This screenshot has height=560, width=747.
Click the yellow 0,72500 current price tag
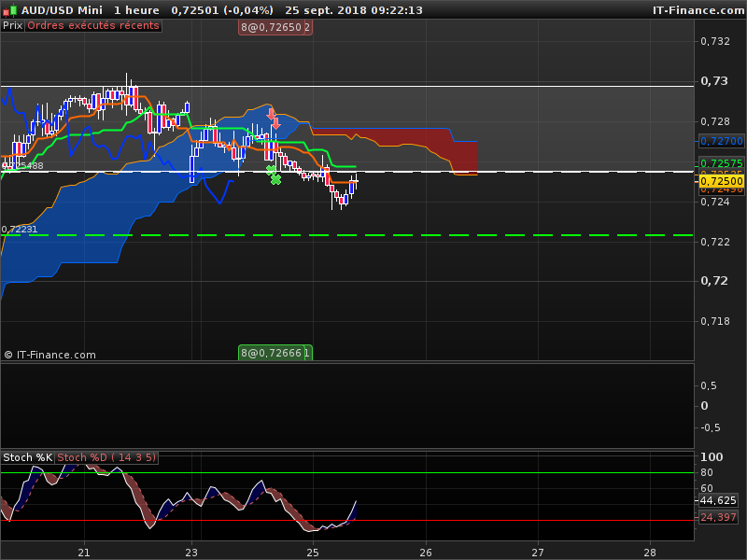pos(722,181)
